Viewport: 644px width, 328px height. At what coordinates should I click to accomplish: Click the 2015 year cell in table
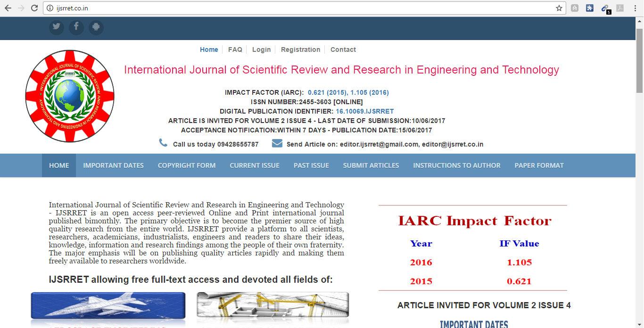pos(421,281)
